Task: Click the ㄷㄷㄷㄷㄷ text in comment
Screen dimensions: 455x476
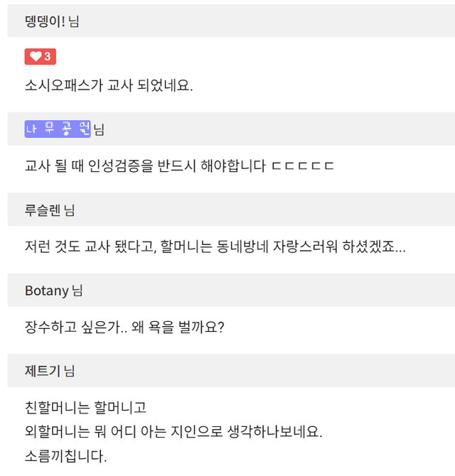Action: (303, 166)
